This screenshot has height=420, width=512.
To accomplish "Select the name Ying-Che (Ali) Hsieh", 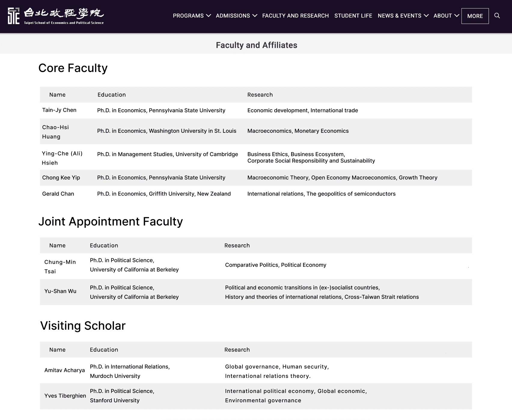I will 62,158.
